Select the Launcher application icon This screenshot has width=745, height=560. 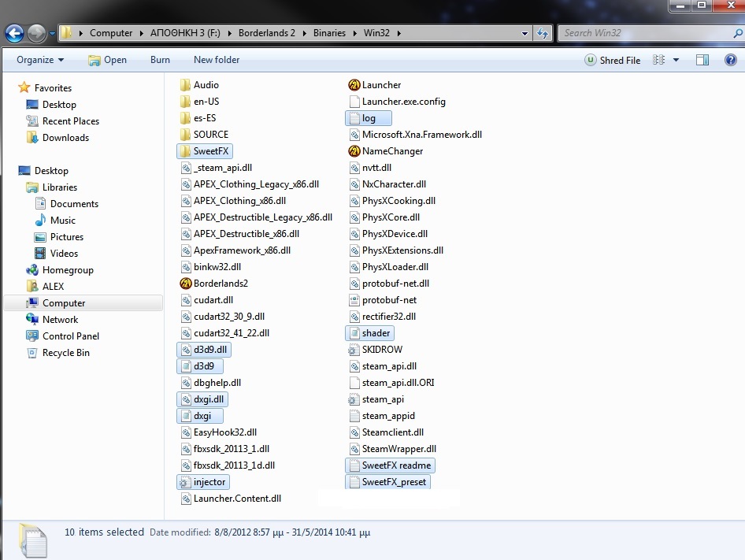click(354, 85)
